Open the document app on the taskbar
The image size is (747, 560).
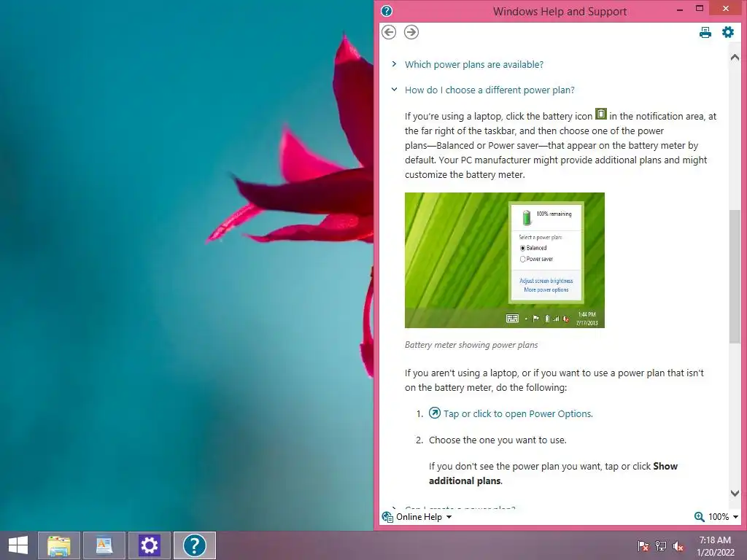click(x=104, y=545)
